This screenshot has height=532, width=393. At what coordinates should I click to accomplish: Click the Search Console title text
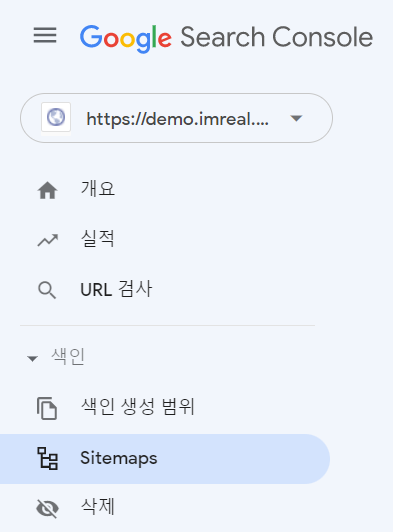tap(277, 37)
